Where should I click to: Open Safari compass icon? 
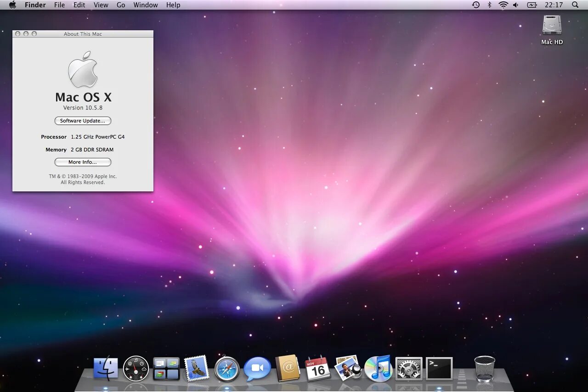pyautogui.click(x=227, y=369)
